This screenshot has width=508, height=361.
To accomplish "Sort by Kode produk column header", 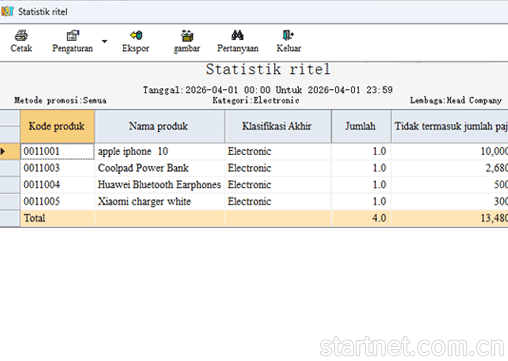I will pyautogui.click(x=57, y=126).
